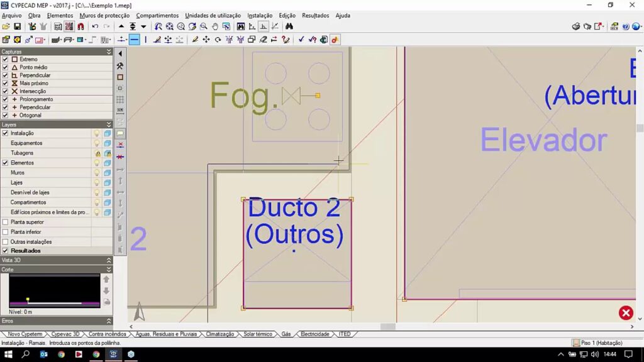
Task: Click the Save (floppy disk) icon
Action: (x=18, y=26)
